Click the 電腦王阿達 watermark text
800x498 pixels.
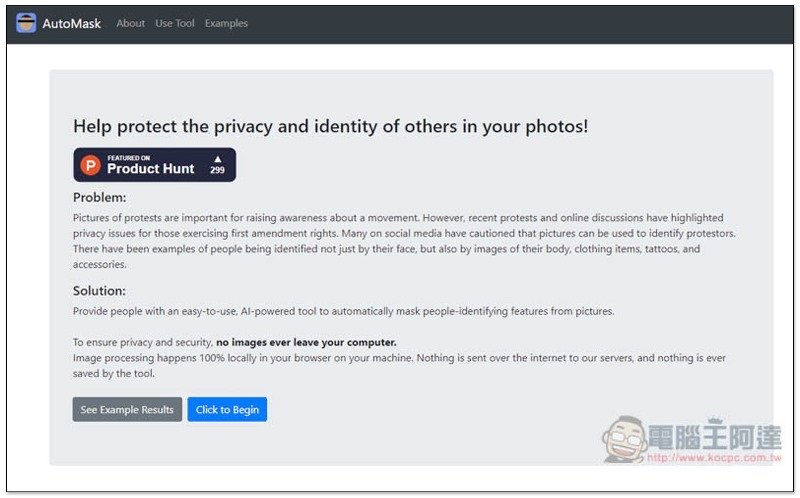point(716,438)
